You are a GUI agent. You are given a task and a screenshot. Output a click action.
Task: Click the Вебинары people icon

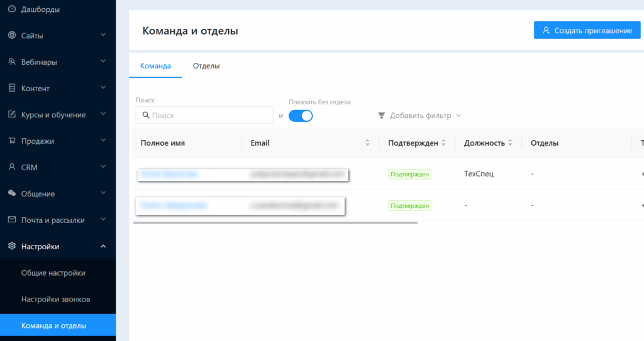[x=11, y=62]
